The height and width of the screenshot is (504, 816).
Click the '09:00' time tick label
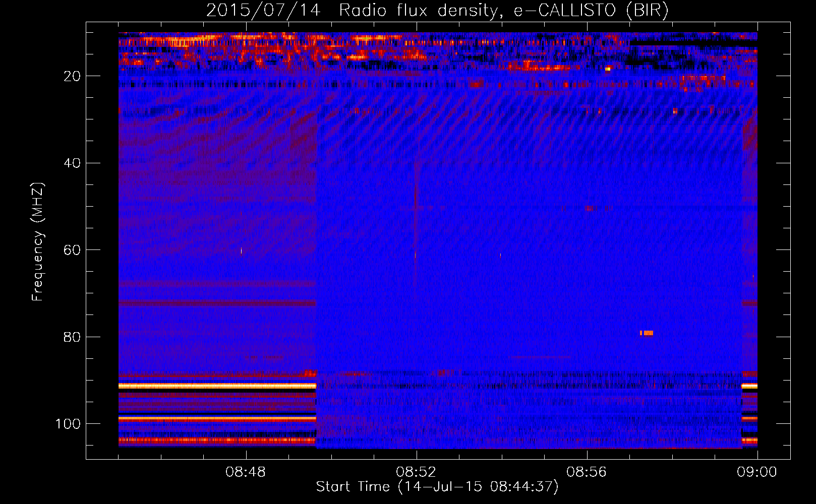pyautogui.click(x=757, y=472)
